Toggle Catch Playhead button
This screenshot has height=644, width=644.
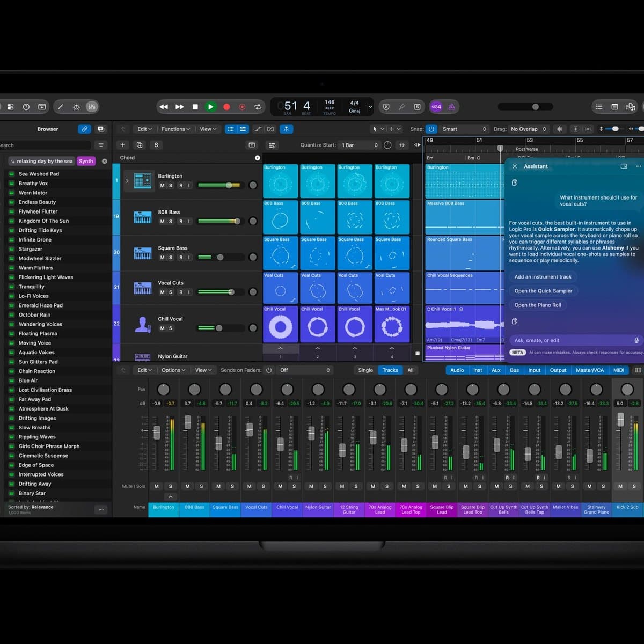point(287,129)
